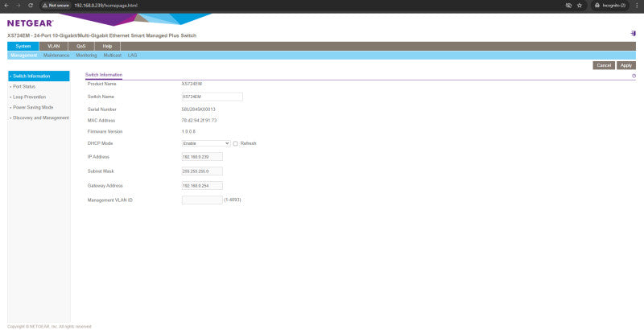Select the Monitoring submenu
This screenshot has height=330, width=644.
pos(86,56)
